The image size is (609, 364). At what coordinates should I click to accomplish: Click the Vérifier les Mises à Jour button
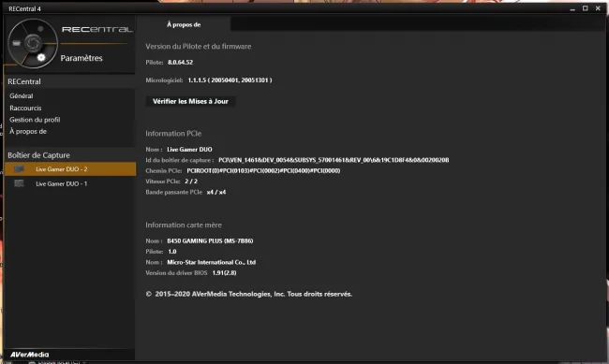[190, 101]
